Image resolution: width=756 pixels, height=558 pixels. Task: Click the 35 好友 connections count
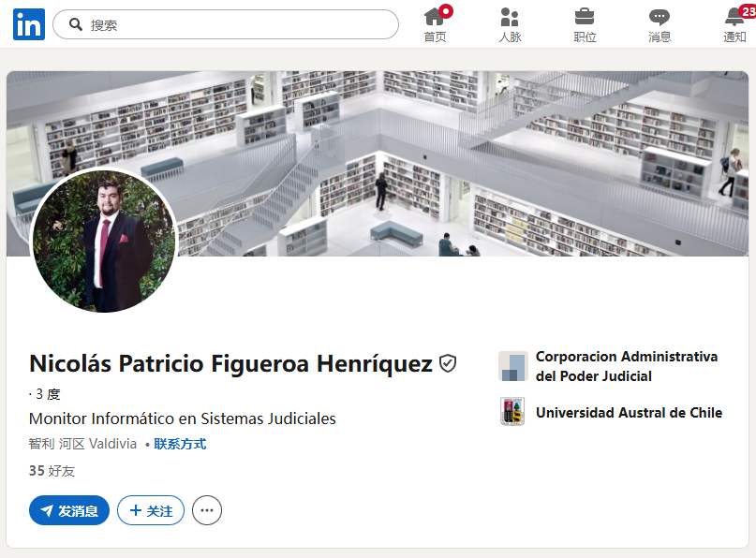coord(52,471)
